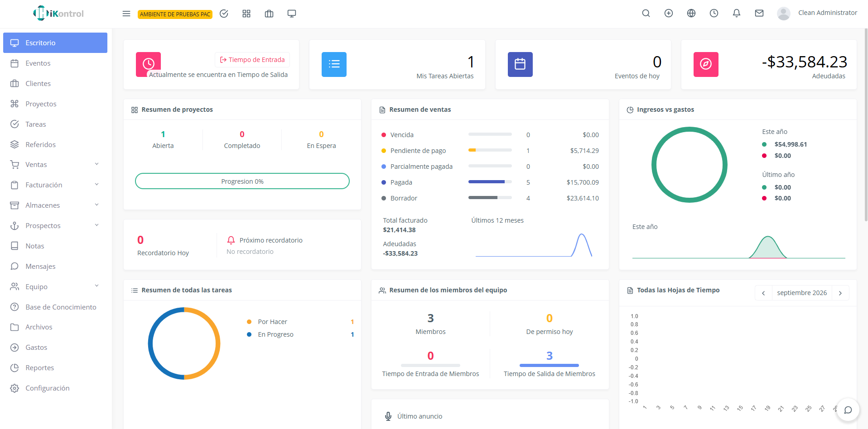Open search magnifier icon
Viewport: 868px width, 429px height.
(x=646, y=13)
